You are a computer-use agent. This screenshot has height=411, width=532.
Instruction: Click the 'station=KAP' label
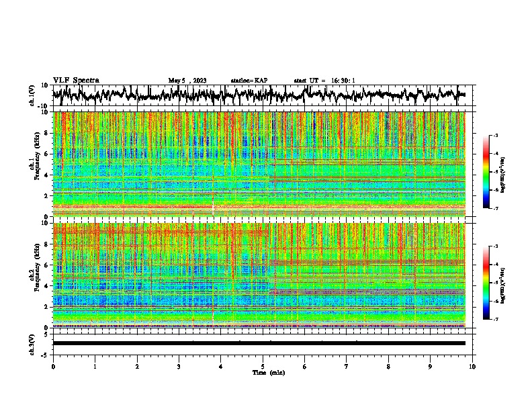pyautogui.click(x=249, y=81)
